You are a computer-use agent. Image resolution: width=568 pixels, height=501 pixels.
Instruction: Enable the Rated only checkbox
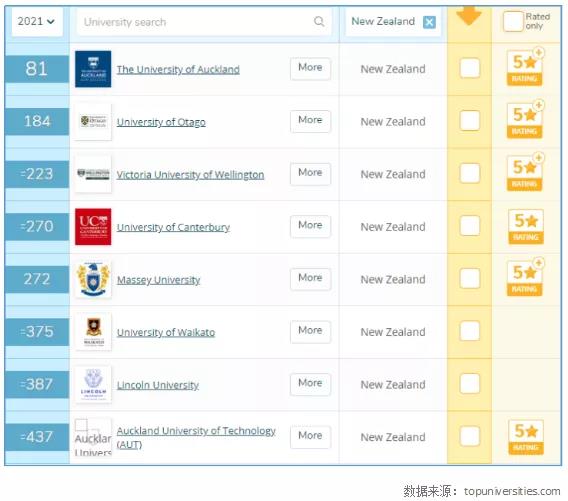(513, 21)
